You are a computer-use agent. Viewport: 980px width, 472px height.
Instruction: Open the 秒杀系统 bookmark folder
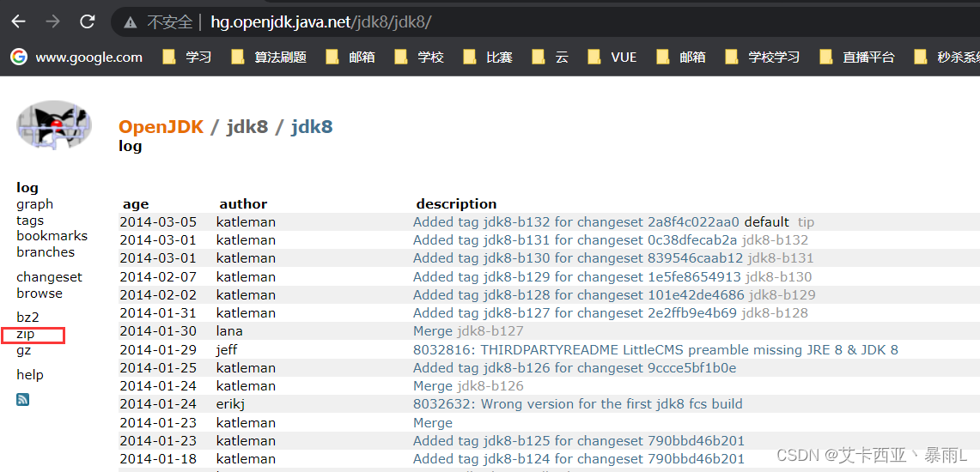pyautogui.click(x=947, y=57)
